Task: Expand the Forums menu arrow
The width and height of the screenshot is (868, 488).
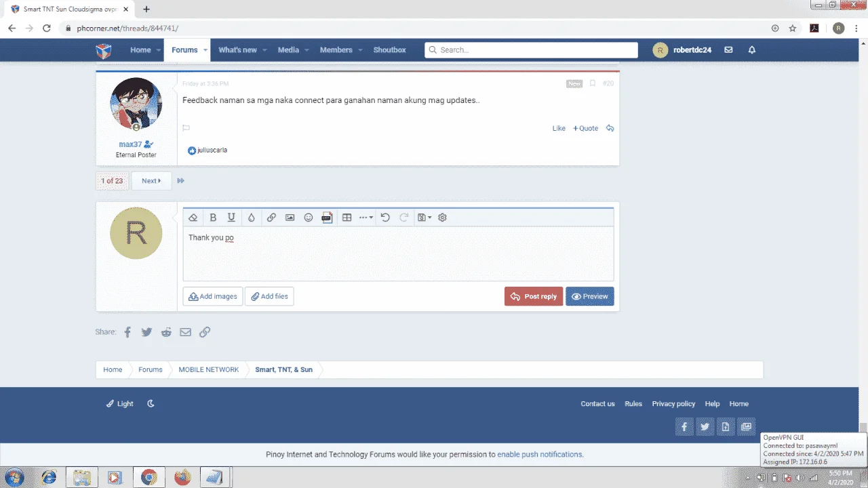Action: coord(204,50)
